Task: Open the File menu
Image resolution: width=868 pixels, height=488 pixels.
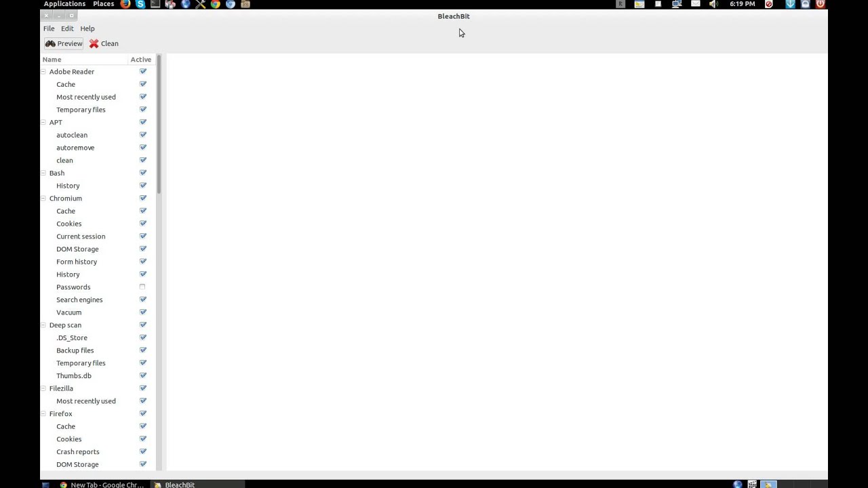Action: click(x=49, y=28)
